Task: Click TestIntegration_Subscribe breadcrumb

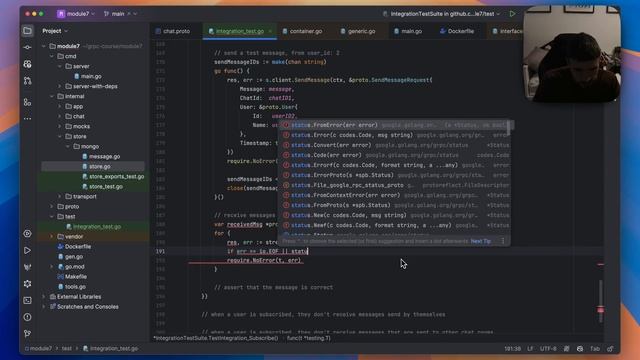Action: click(216, 338)
